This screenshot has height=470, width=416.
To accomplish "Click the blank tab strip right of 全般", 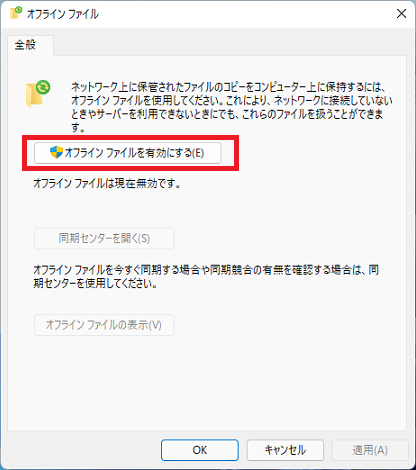I will (x=230, y=45).
